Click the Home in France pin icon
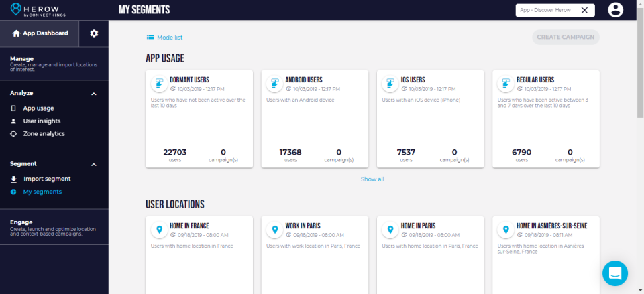The image size is (644, 294). coord(159,230)
